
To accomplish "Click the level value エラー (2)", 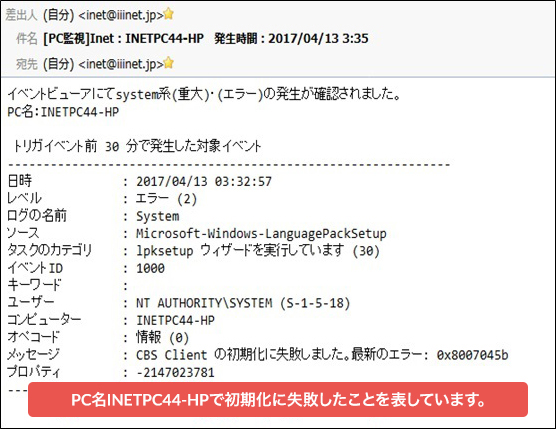I will coord(166,199).
